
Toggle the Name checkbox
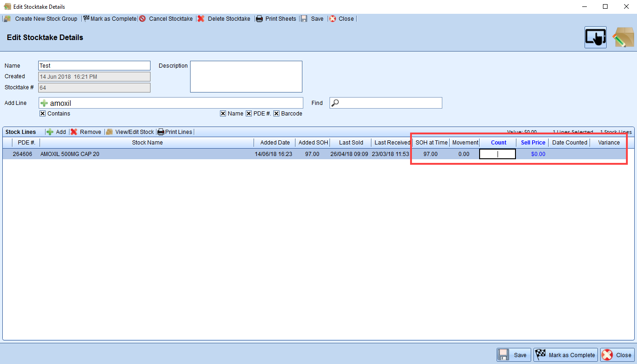223,114
